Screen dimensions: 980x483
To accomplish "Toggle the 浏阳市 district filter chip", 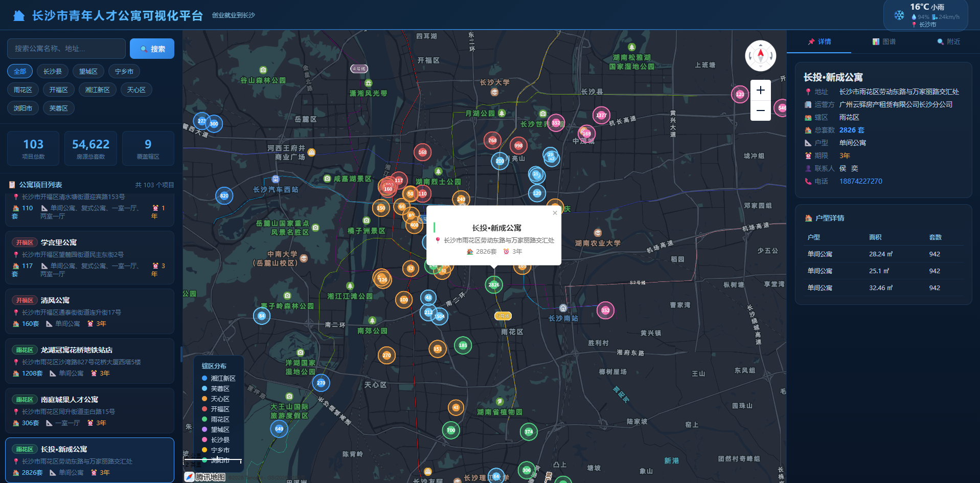I will click(x=22, y=108).
